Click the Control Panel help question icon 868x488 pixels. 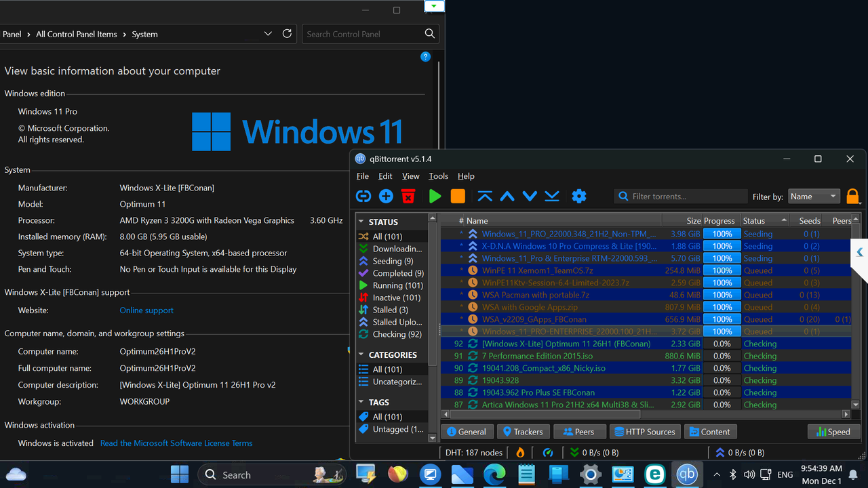click(x=425, y=57)
